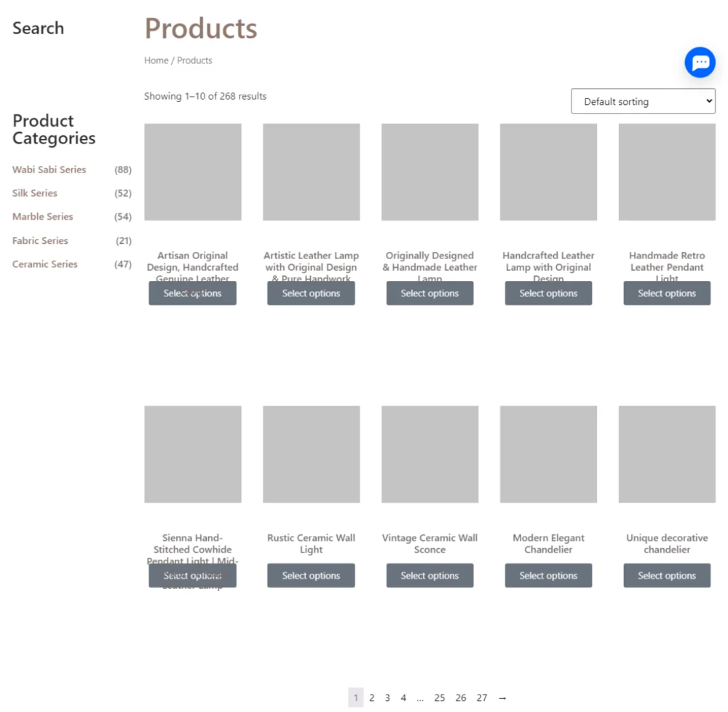The width and height of the screenshot is (728, 712).
Task: Click the Showing 1–10 of 268 results text
Action: click(205, 96)
